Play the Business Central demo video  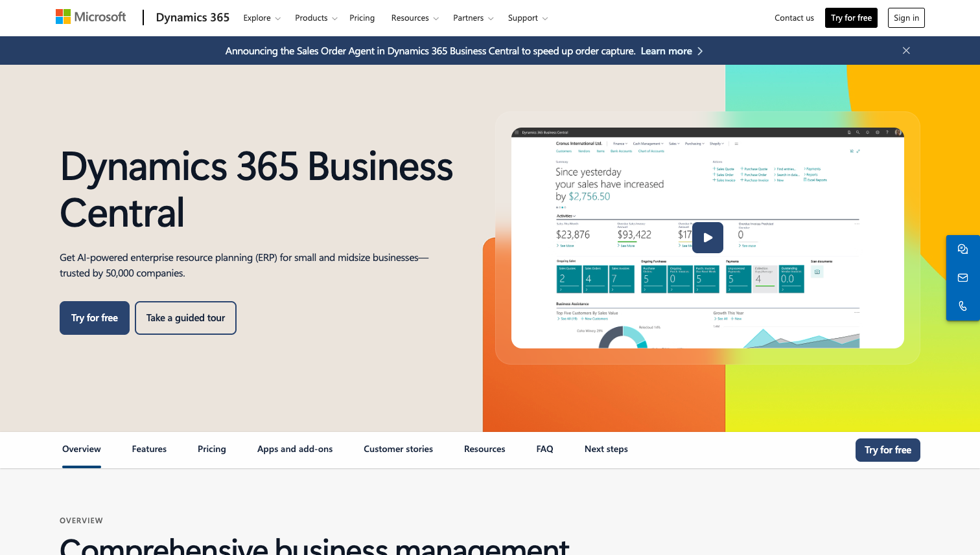pos(707,238)
